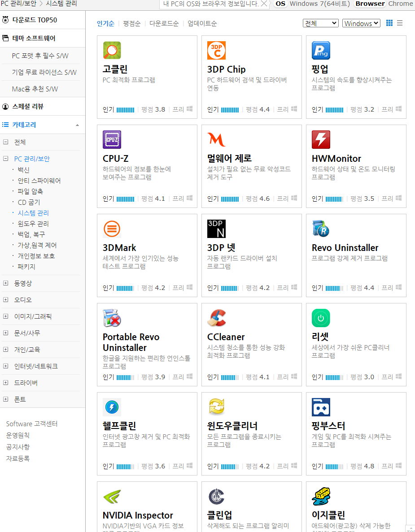The image size is (415, 532).
Task: Open the 멀웨어 제로 M icon
Action: coord(216,139)
